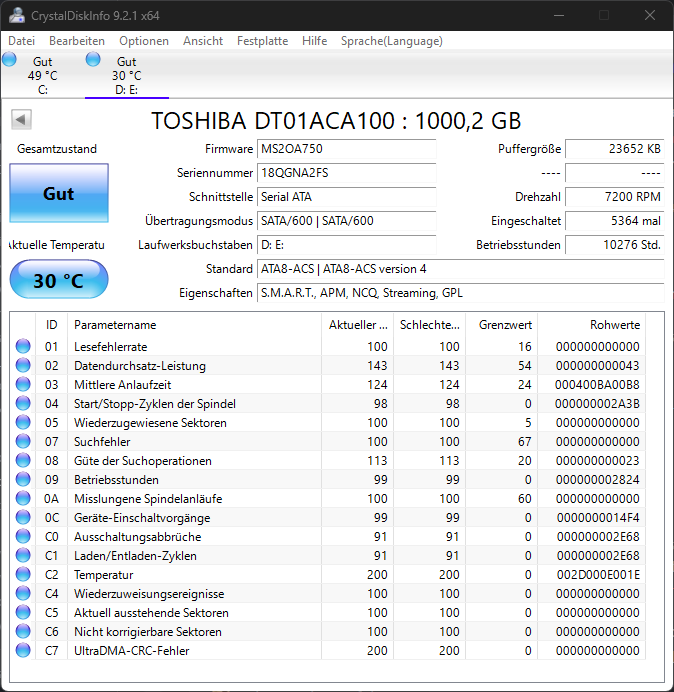Select the UltraDMA-CRC-Fehler parameter name
The image size is (674, 692).
[x=132, y=651]
